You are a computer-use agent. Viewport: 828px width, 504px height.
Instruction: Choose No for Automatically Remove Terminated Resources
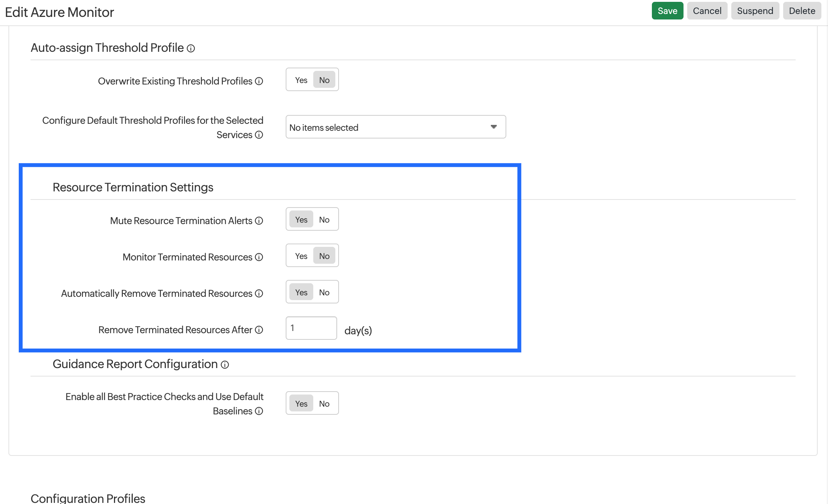(x=324, y=292)
